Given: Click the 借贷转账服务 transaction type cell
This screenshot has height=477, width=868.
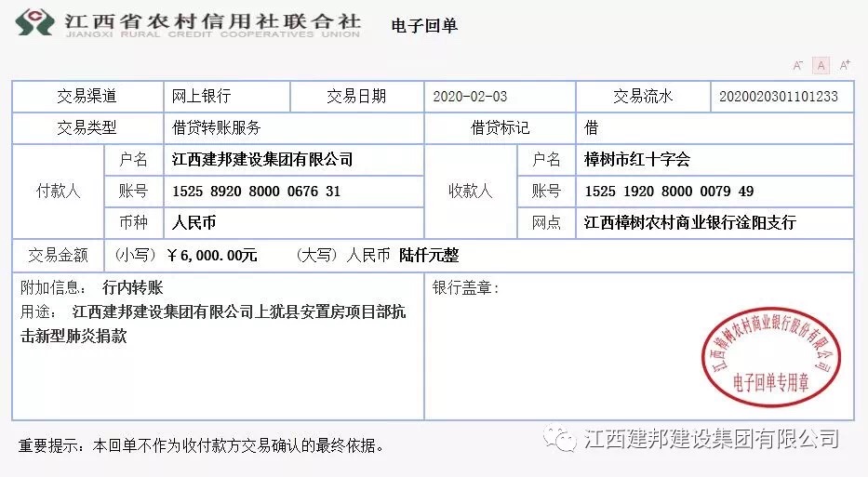Looking at the screenshot, I should pyautogui.click(x=294, y=127).
